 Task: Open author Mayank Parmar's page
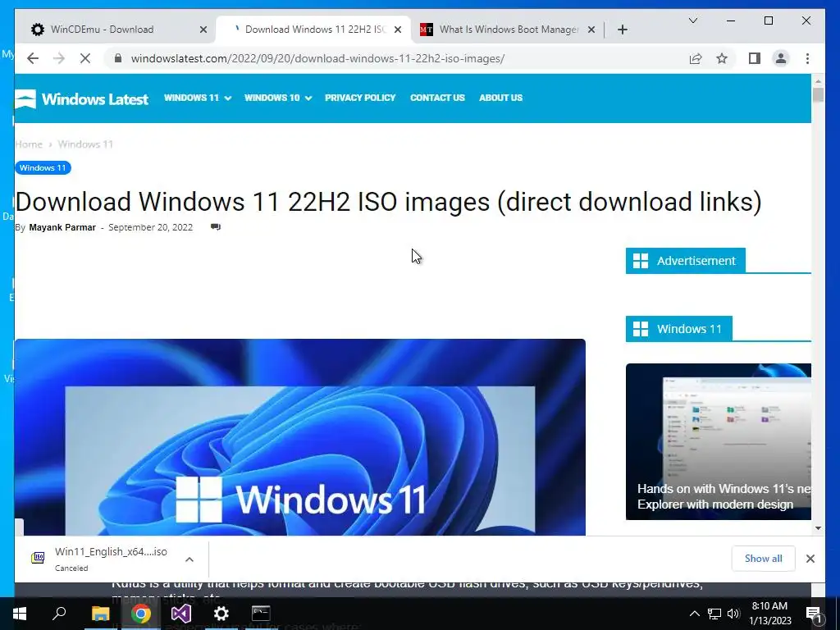62,227
